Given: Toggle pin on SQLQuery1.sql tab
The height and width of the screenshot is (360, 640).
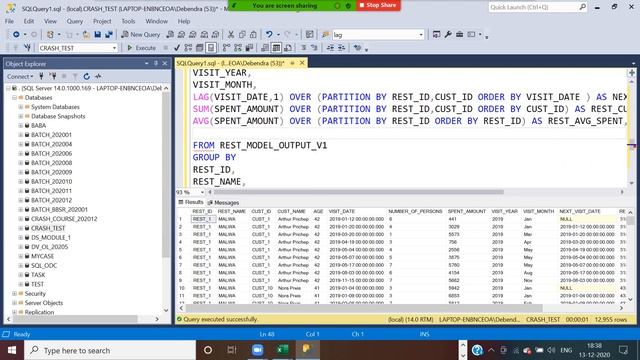Looking at the screenshot, I should [x=292, y=63].
